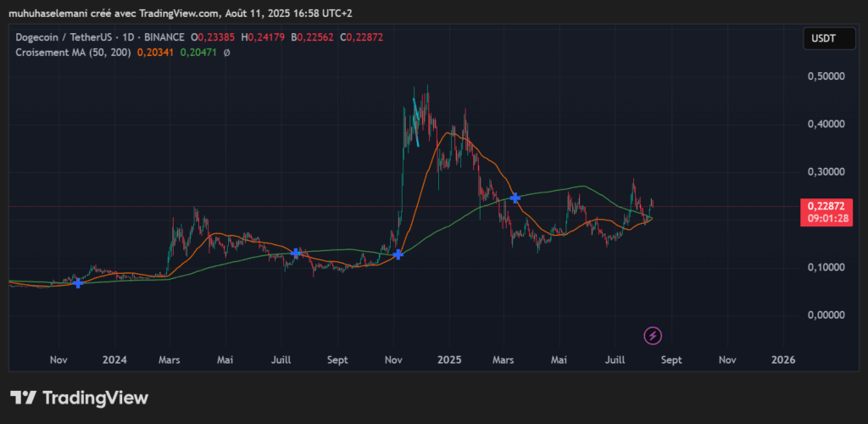Click the open price value O0,23385
Viewport: 868px width, 424px height.
213,37
